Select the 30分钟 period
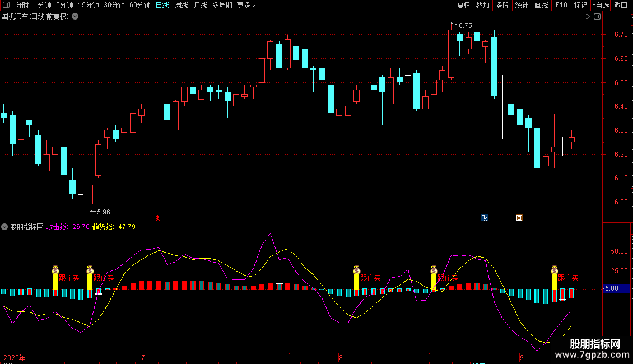The width and height of the screenshot is (633, 364). tap(114, 5)
